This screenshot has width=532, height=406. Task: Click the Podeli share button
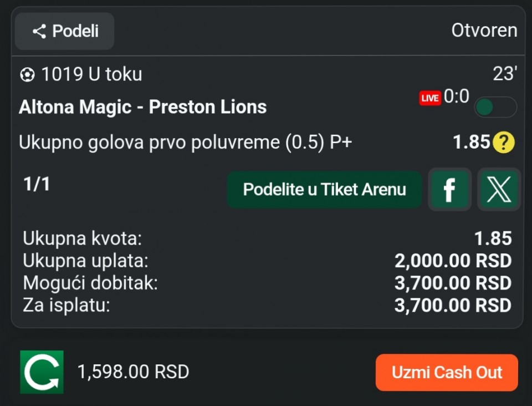[64, 31]
